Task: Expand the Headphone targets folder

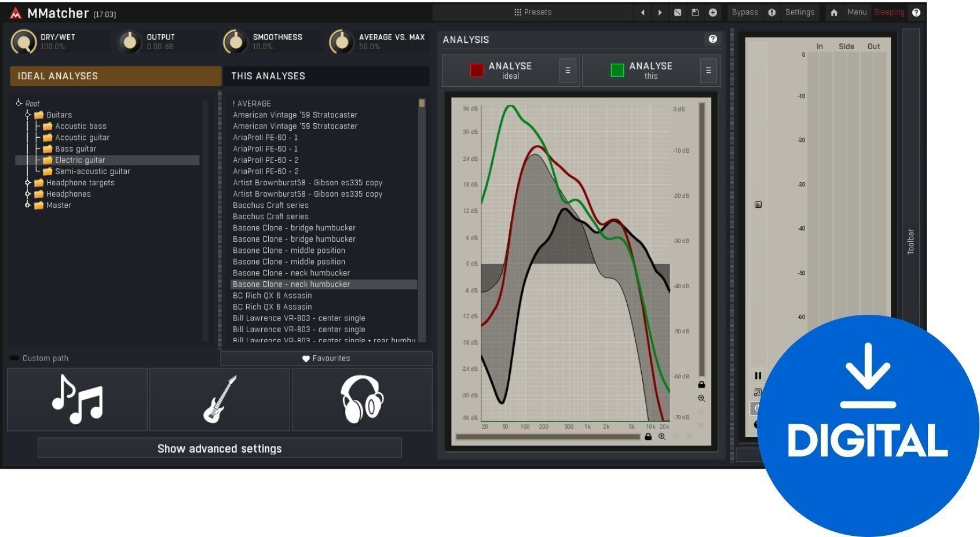Action: (x=27, y=183)
